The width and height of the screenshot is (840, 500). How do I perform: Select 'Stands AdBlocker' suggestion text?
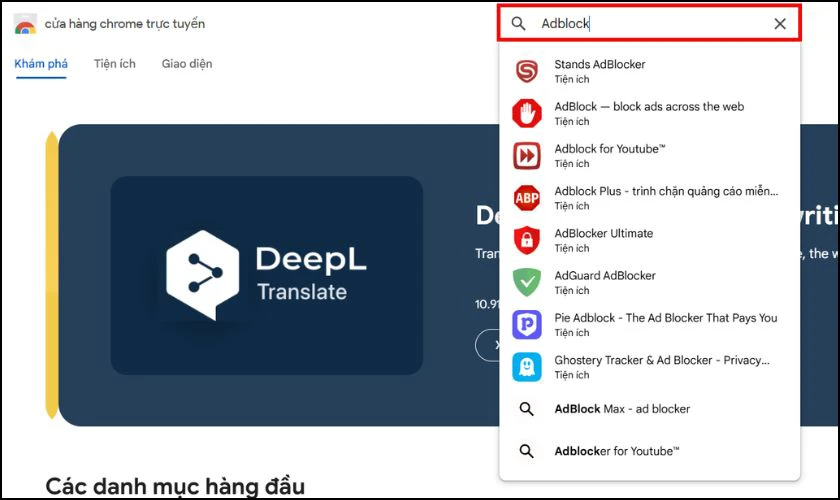tap(599, 64)
